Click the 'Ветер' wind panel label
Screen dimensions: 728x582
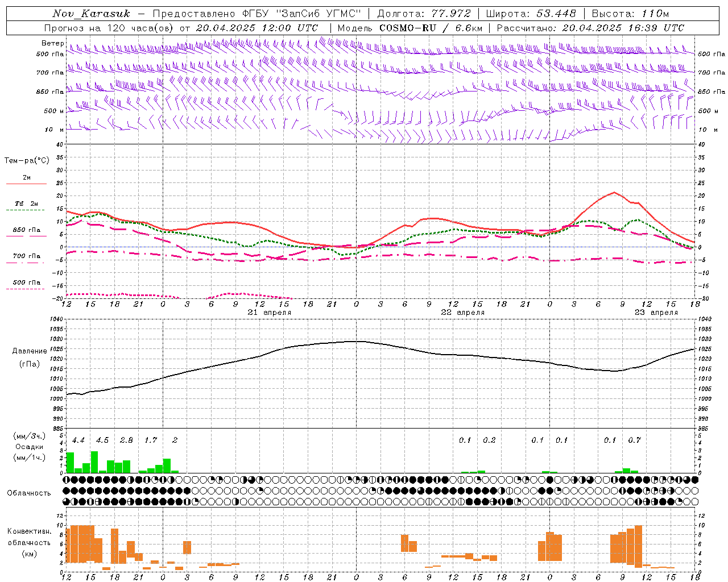coord(53,43)
